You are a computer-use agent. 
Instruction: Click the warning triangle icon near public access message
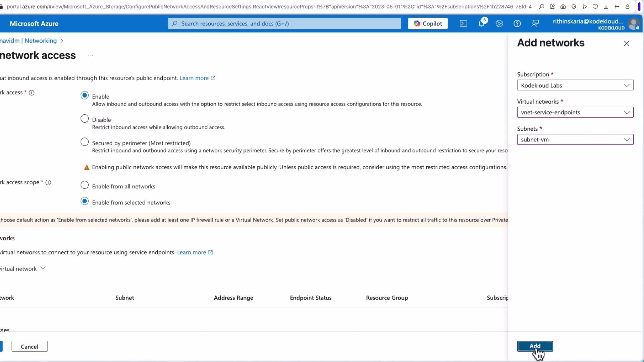(87, 167)
